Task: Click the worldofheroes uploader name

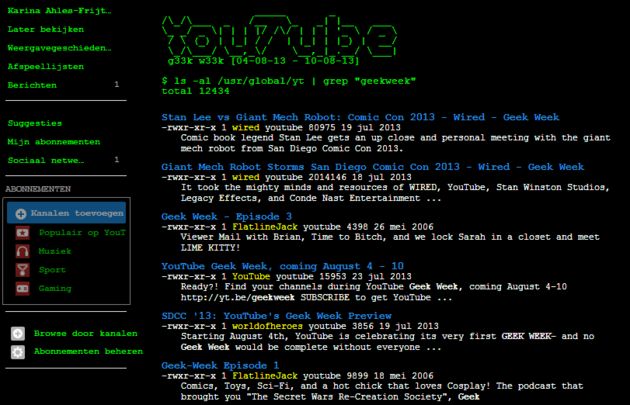Action: click(268, 326)
